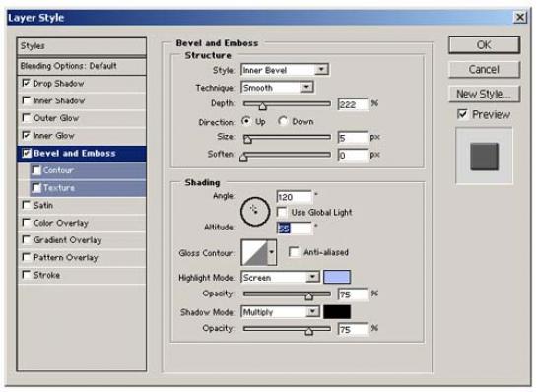Open the black Shadow color swatch
The height and width of the screenshot is (392, 537).
(337, 312)
